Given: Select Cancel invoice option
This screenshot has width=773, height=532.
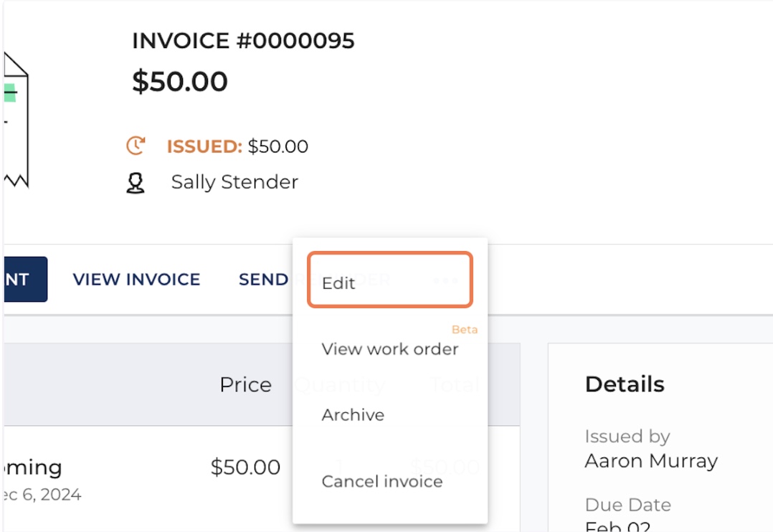Looking at the screenshot, I should point(381,481).
